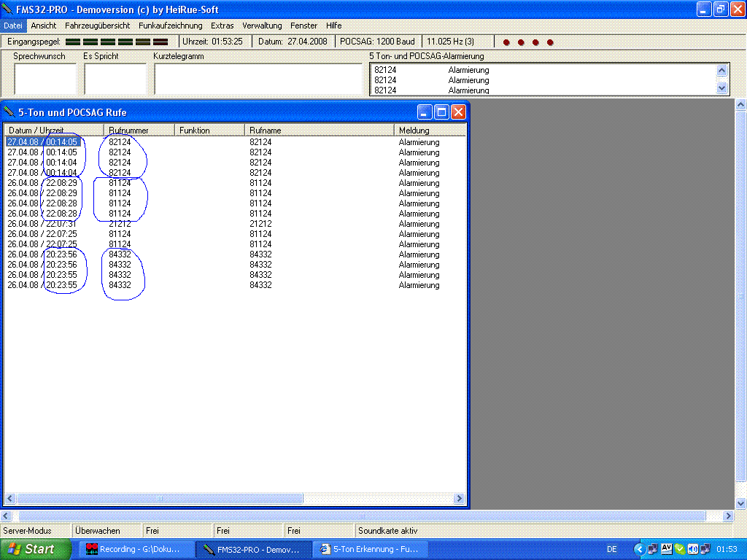This screenshot has width=747, height=560.
Task: Switch to the Recording taskbar item
Action: [x=133, y=549]
